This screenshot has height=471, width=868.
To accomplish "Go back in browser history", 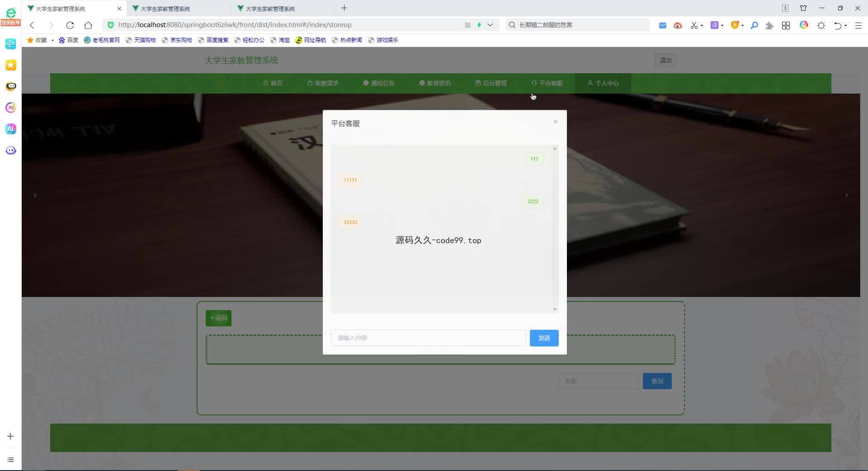I will pyautogui.click(x=32, y=25).
